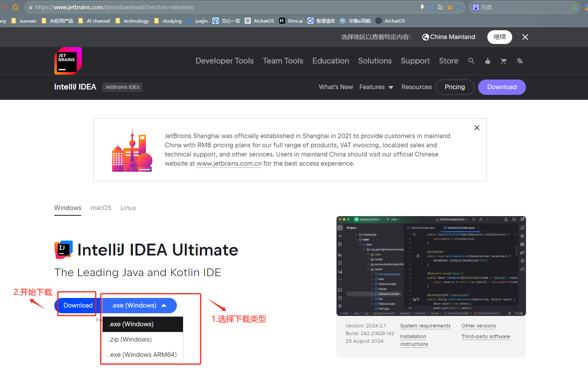588x371 pixels.
Task: Click the 百度 search input field
Action: tap(524, 7)
